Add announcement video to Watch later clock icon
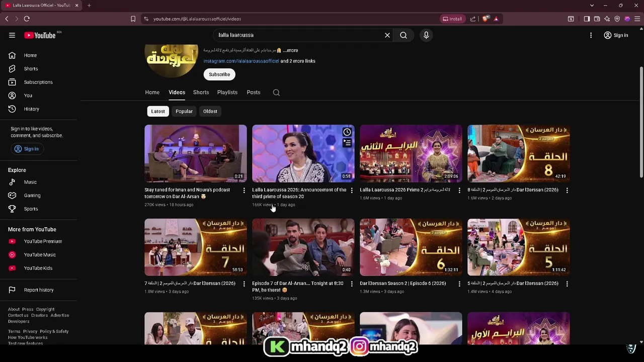Viewport: 644px width, 362px height. (x=347, y=132)
